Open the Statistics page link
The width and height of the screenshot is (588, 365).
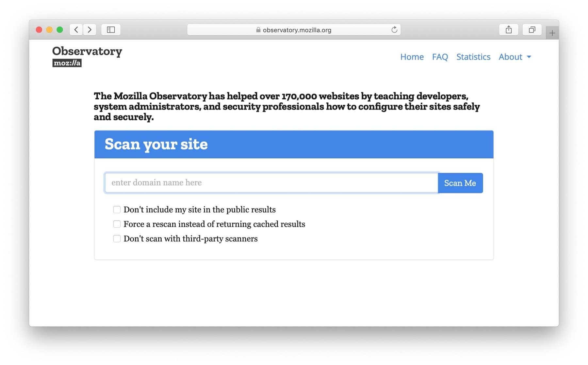[473, 57]
